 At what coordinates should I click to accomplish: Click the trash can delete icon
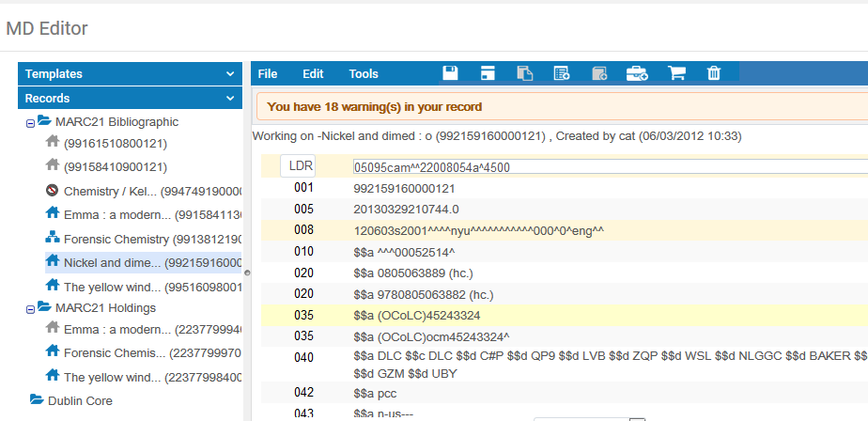(714, 73)
